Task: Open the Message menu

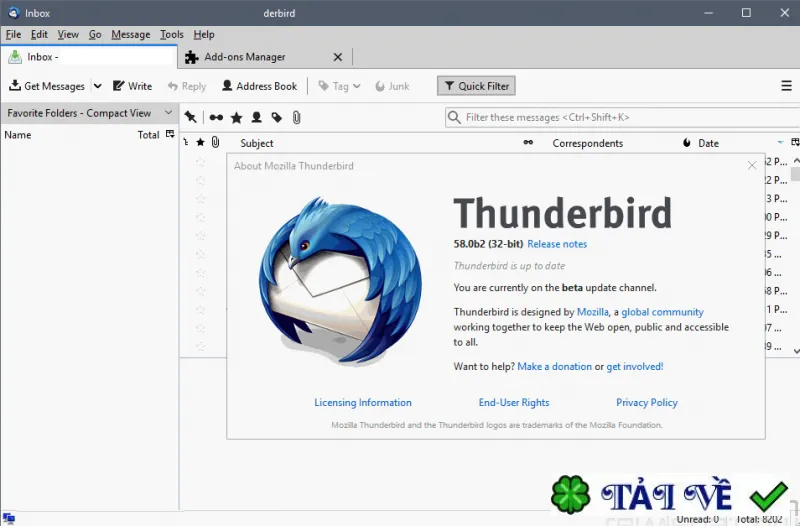Action: tap(131, 34)
